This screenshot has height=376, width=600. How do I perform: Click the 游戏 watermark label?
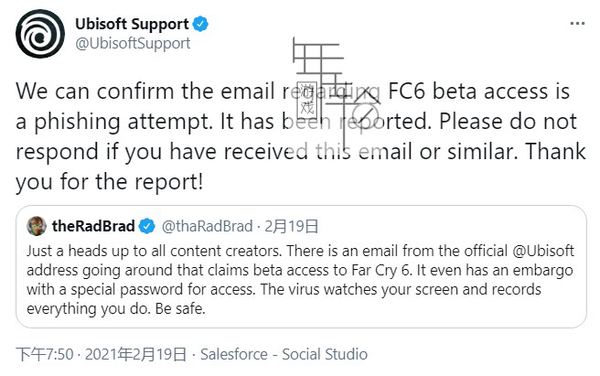pos(307,99)
